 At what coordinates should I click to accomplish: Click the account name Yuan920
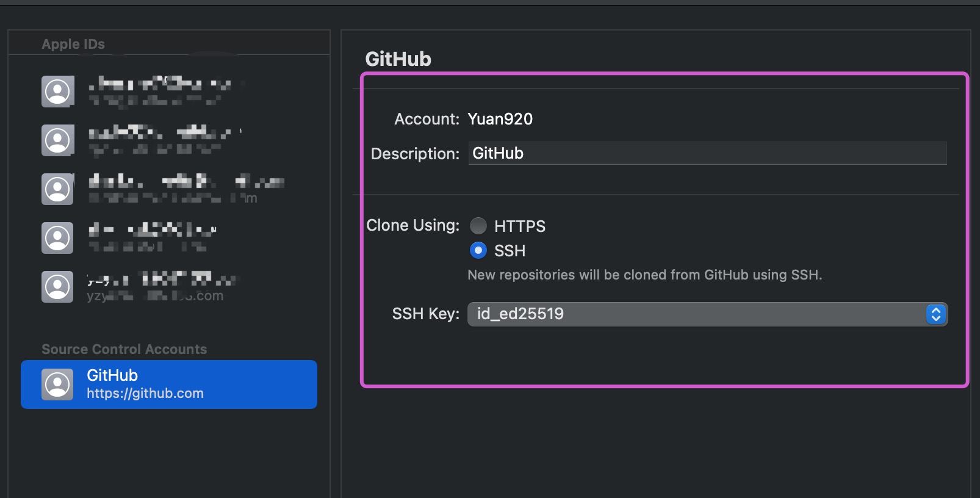tap(500, 119)
